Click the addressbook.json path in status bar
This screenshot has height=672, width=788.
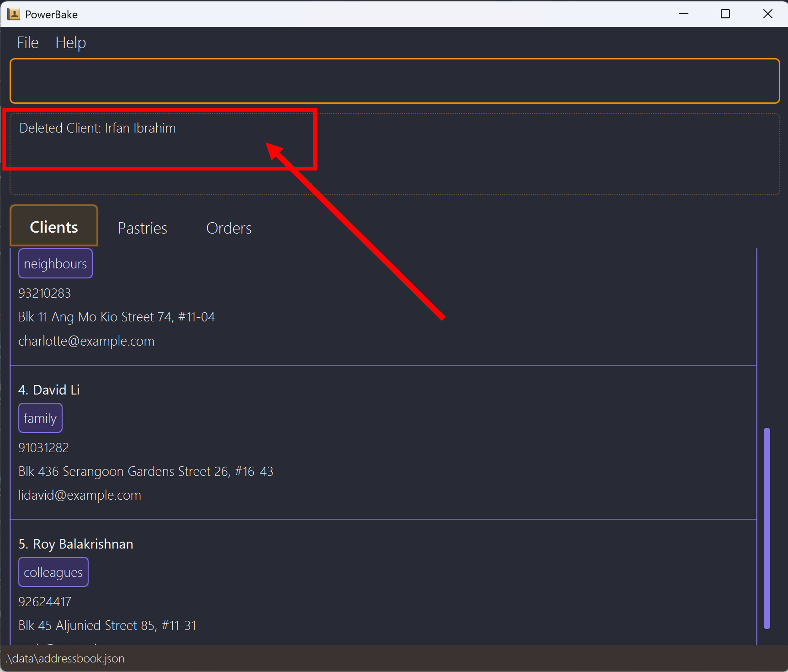[65, 658]
